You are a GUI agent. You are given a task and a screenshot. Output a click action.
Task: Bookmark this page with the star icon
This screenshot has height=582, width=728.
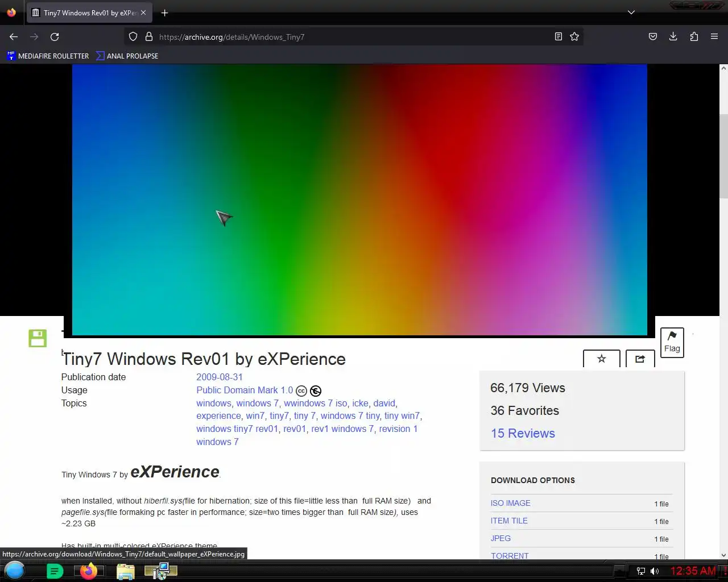[574, 36]
